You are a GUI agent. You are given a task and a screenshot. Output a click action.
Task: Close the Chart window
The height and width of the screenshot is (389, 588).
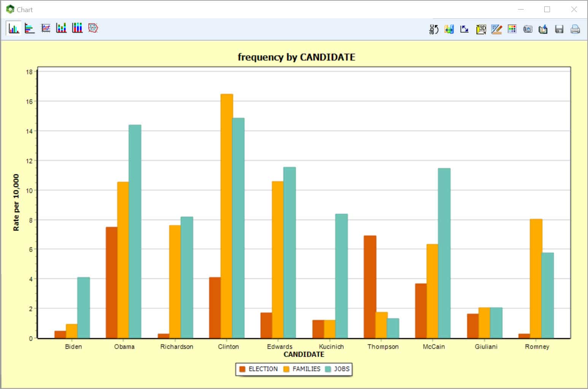(x=574, y=10)
